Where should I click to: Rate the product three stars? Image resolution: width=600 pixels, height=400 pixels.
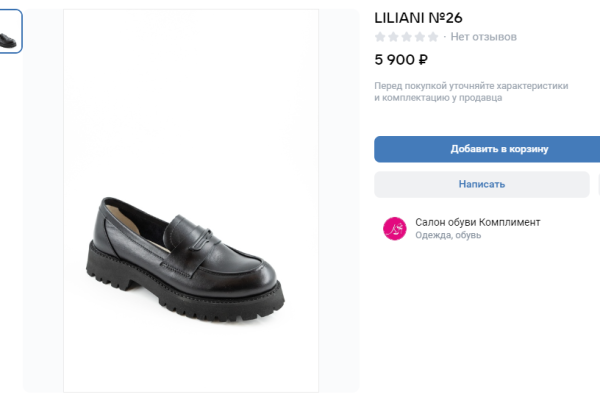click(x=406, y=37)
